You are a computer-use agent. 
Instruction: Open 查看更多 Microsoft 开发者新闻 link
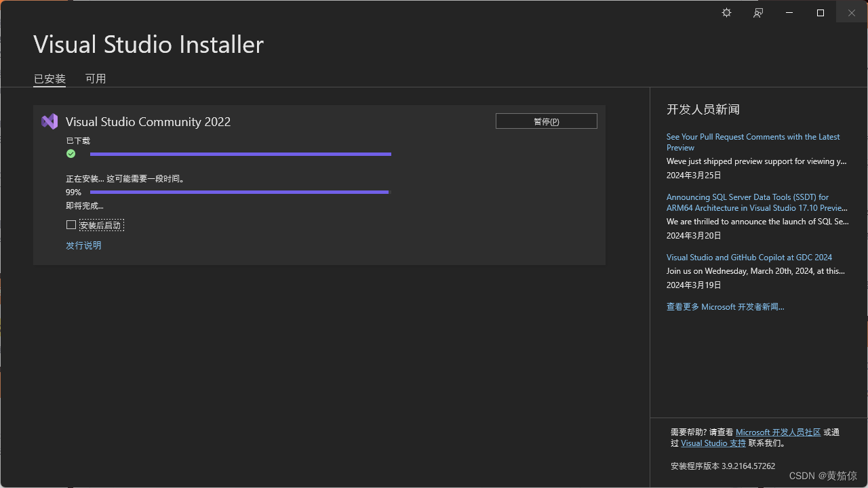[x=726, y=307]
